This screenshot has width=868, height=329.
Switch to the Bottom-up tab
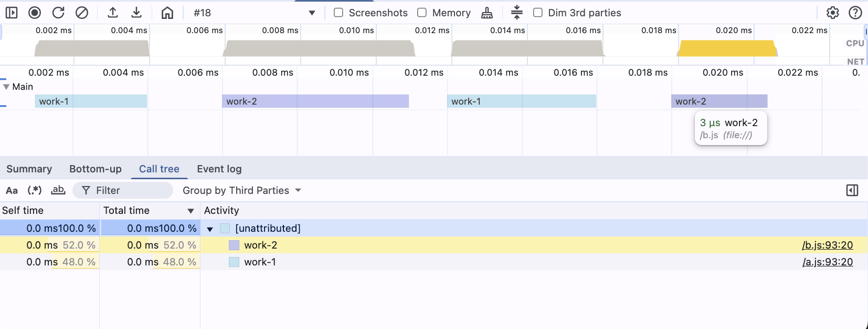pos(96,169)
